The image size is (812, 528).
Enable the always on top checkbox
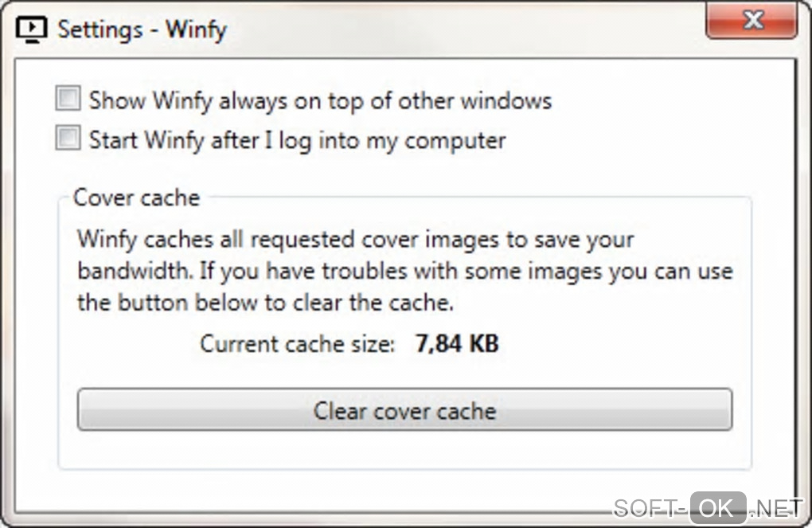click(68, 100)
